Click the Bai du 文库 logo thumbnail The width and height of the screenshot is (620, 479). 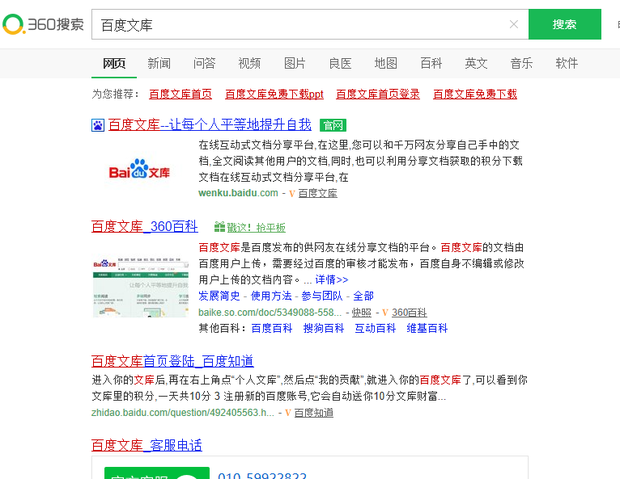pyautogui.click(x=139, y=170)
